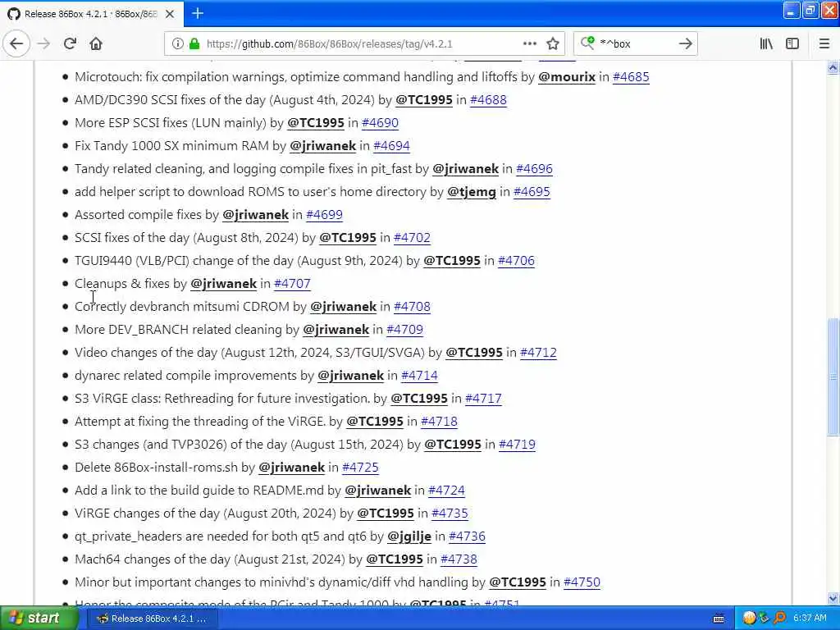Screen dimensions: 840x630
Task: Open @TC1995 profile on the Mach64 line
Action: tap(395, 559)
